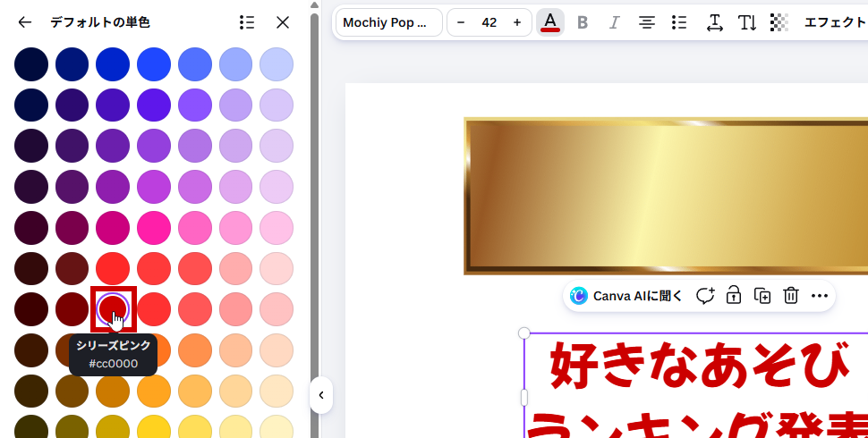The height and width of the screenshot is (438, 868).
Task: Add a comment to selected element
Action: 705,296
